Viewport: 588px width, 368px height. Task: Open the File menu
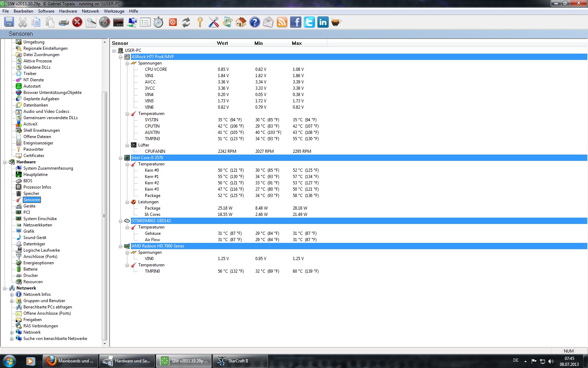pyautogui.click(x=6, y=11)
